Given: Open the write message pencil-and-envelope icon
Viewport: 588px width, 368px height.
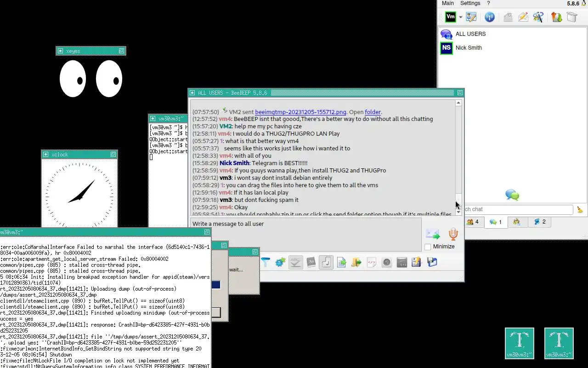Looking at the screenshot, I should click(523, 17).
